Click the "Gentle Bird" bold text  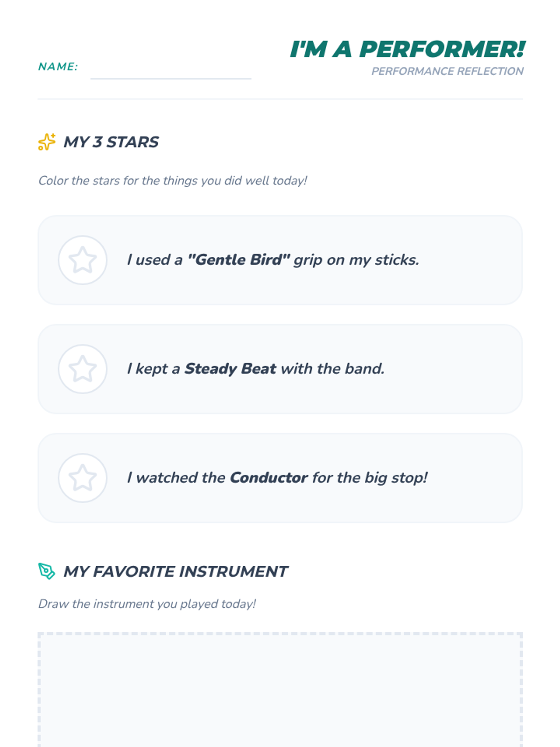pos(238,260)
